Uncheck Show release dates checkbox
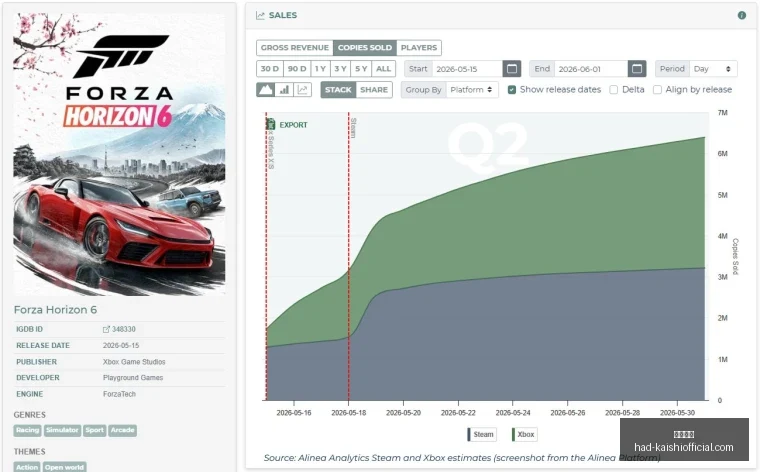This screenshot has width=760, height=472. coord(511,90)
